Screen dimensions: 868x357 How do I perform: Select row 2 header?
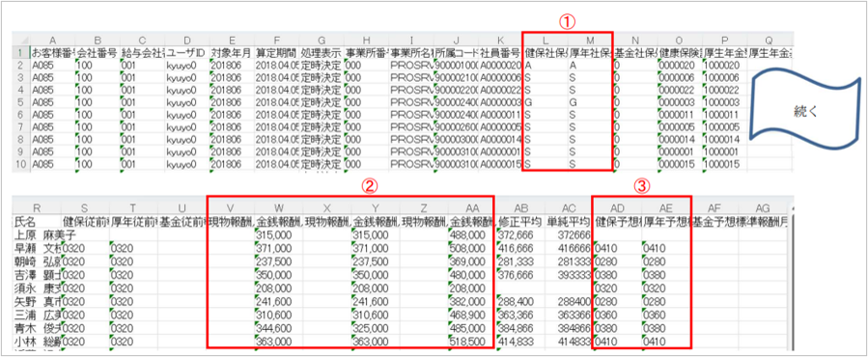click(21, 66)
